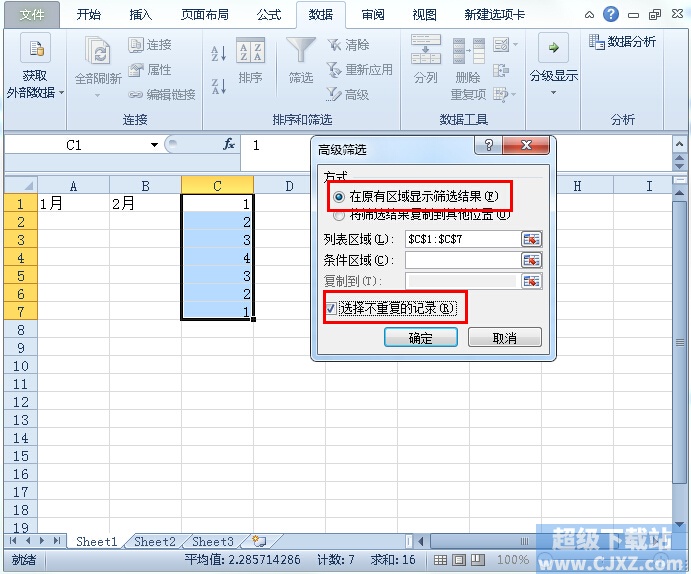Click the range picker icon for 列表区域

[531, 239]
